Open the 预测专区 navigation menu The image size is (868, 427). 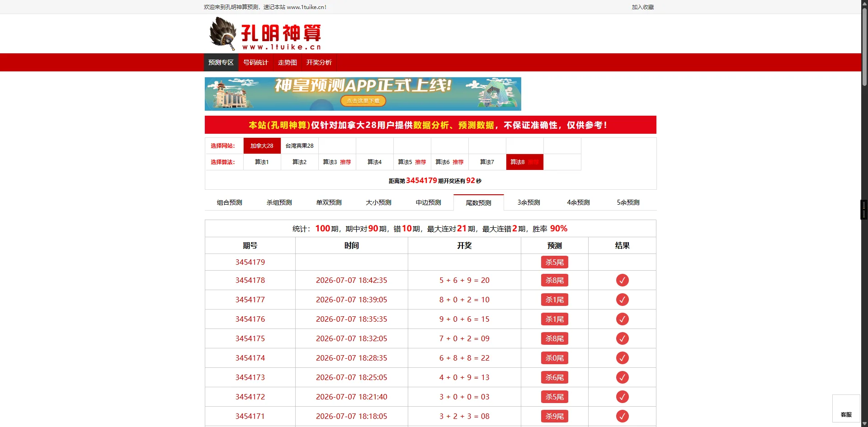click(221, 62)
